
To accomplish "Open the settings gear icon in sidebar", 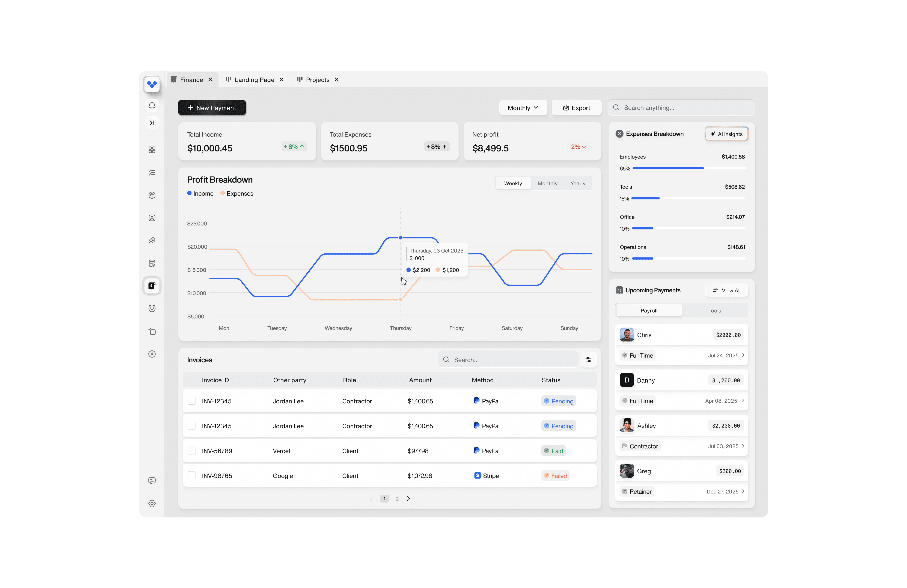I will pyautogui.click(x=152, y=503).
